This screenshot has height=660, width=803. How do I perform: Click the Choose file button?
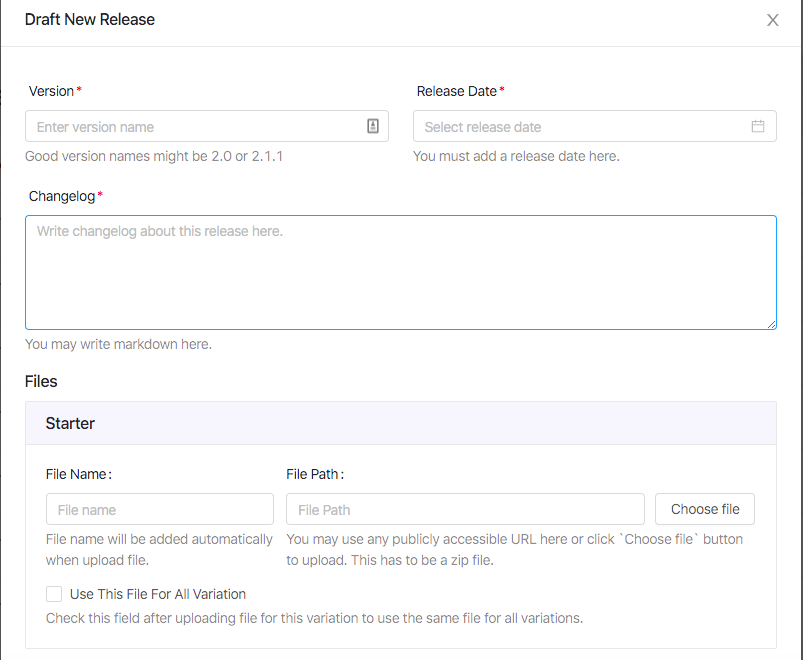[x=705, y=509]
